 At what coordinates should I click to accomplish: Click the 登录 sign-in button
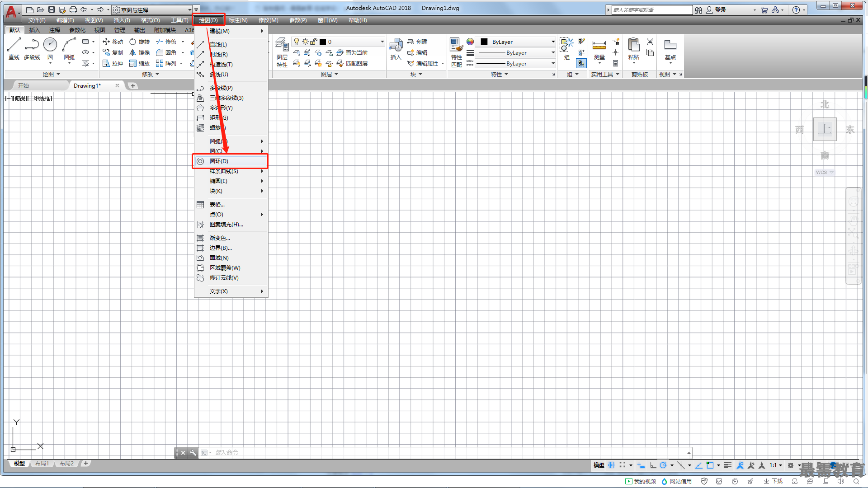(x=716, y=9)
